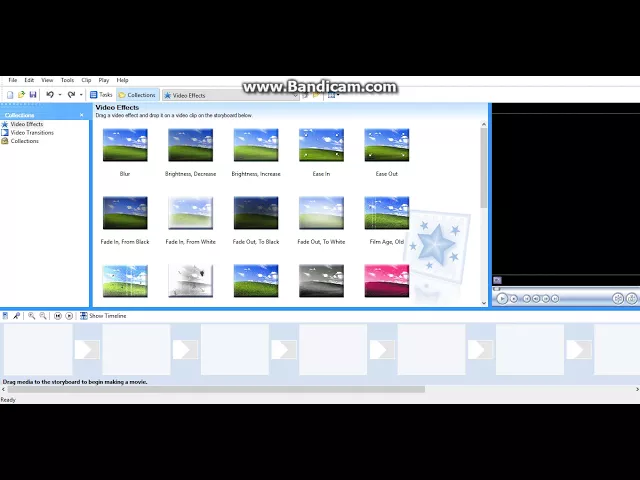Select the Fade In, From White effect
640x480 pixels.
click(x=191, y=213)
